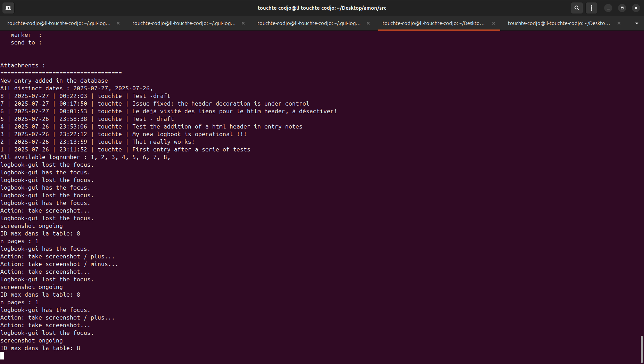Close the first terminal tab
The height and width of the screenshot is (364, 644).
pyautogui.click(x=118, y=23)
